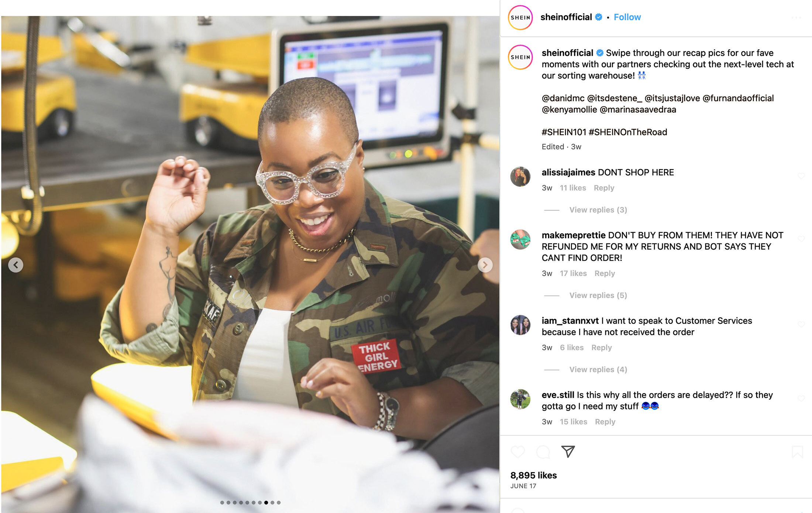Open three-dot more options menu
The image size is (812, 513).
tap(796, 18)
